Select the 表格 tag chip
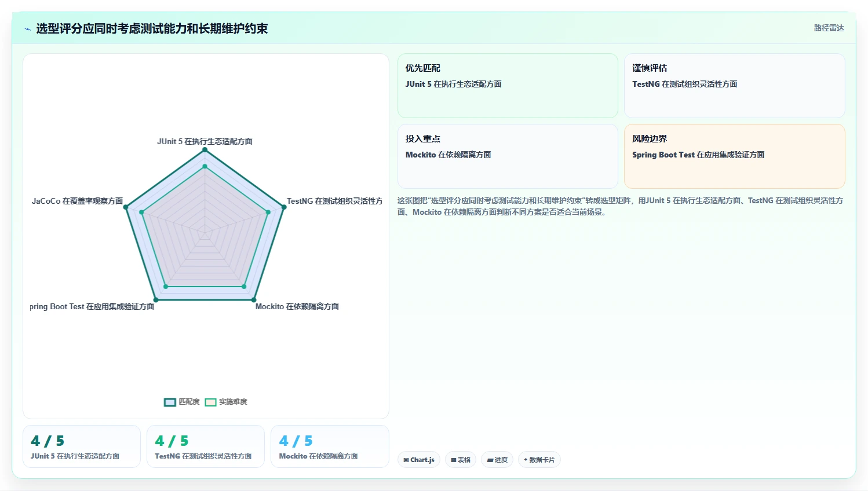 461,460
